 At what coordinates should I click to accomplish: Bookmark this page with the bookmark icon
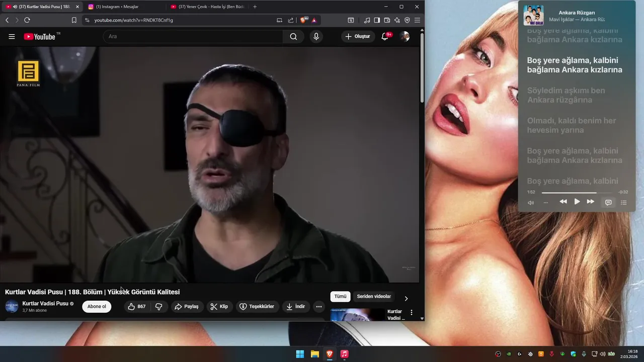click(x=74, y=20)
